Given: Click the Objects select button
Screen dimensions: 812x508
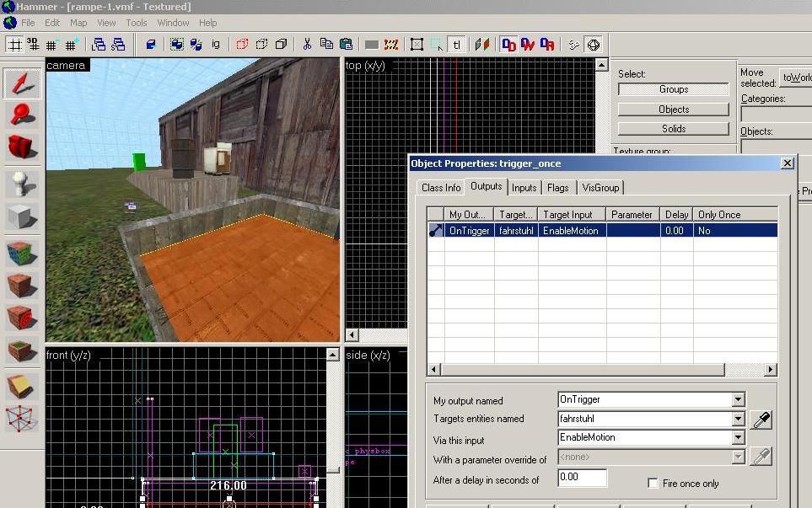Looking at the screenshot, I should (x=673, y=110).
